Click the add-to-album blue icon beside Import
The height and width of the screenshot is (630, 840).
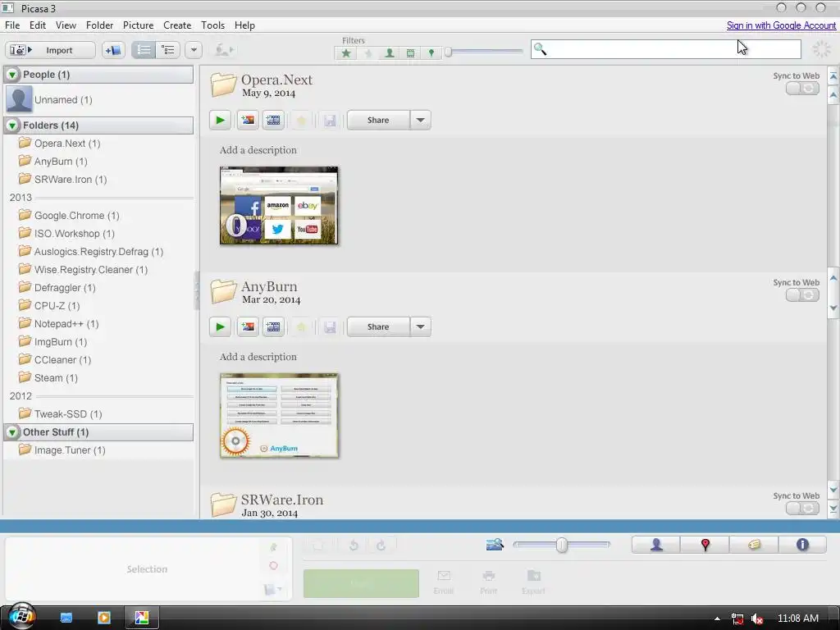(x=113, y=50)
